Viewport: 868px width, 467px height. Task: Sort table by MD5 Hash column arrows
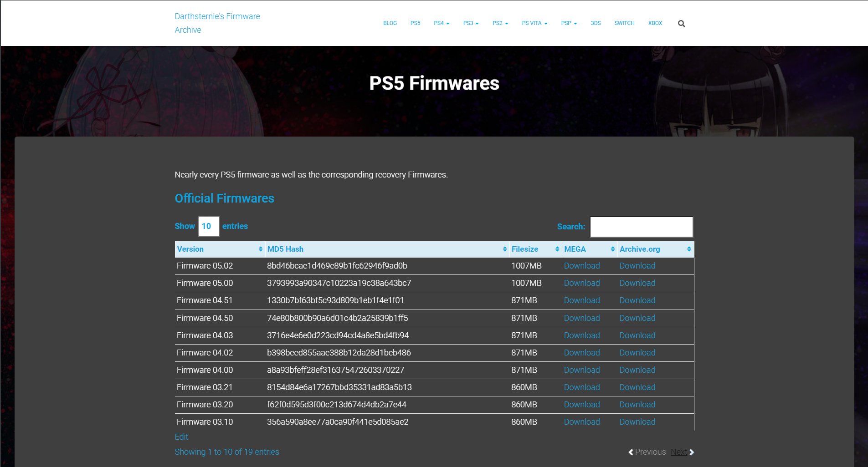(x=504, y=249)
